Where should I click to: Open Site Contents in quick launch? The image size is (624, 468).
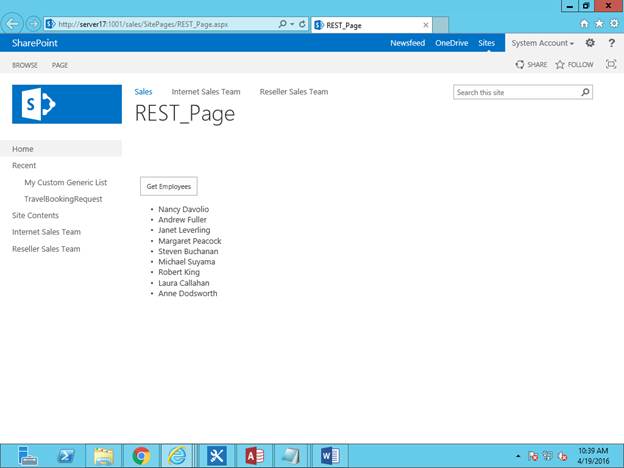35,215
